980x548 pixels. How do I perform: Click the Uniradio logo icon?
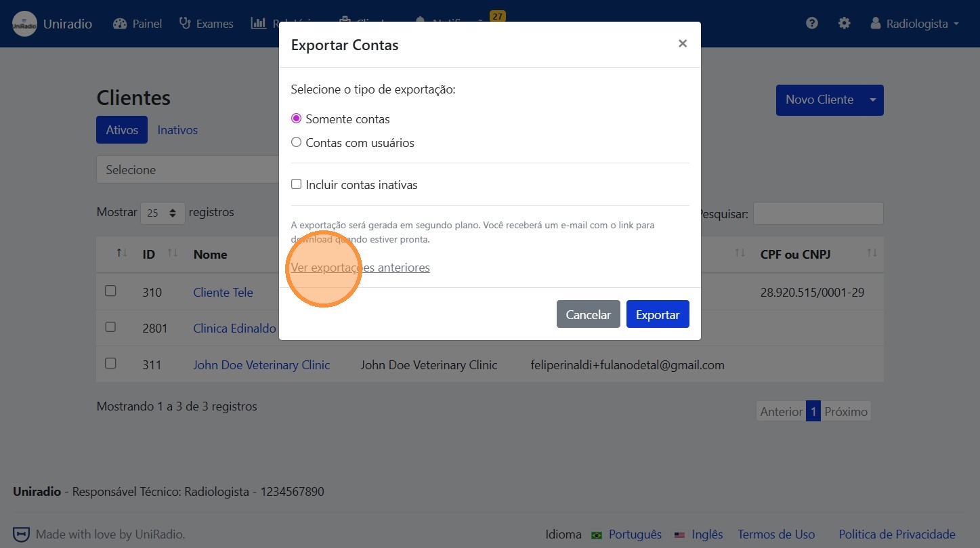click(x=24, y=24)
